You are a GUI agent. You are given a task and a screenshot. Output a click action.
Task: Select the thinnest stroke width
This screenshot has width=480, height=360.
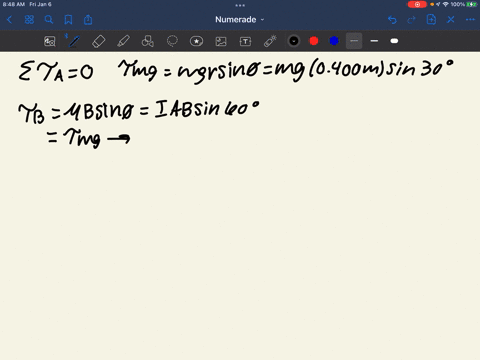354,41
